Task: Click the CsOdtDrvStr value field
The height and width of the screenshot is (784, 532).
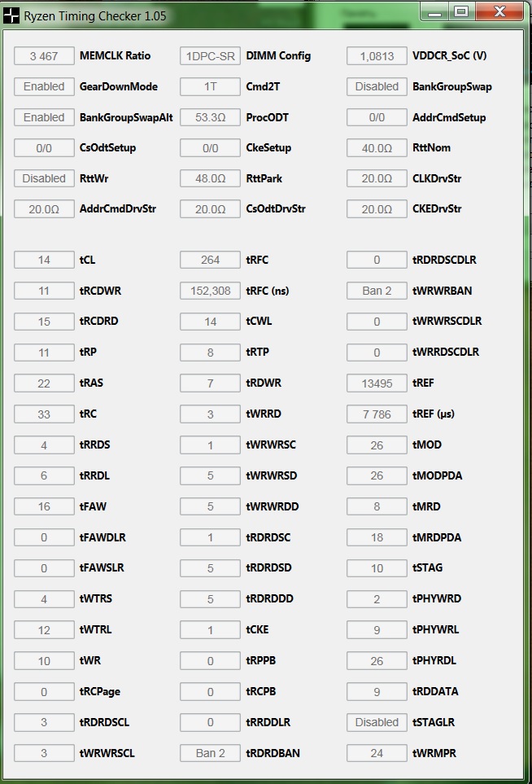Action: coord(211,209)
